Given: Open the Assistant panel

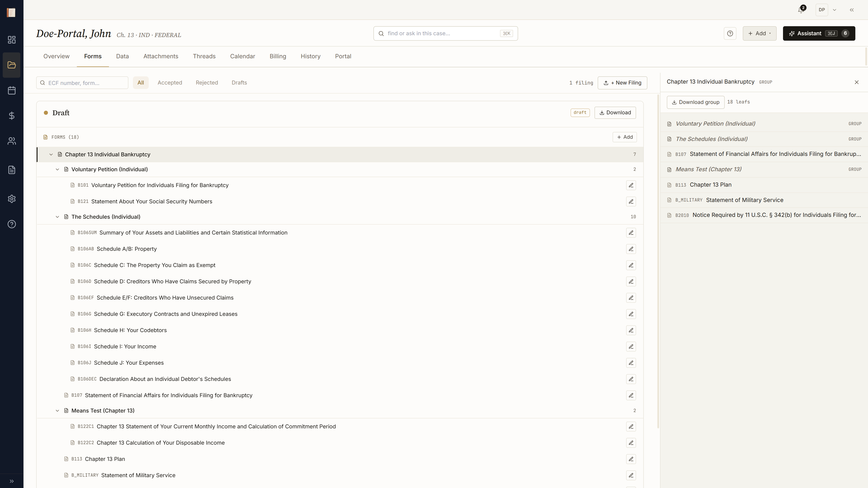Looking at the screenshot, I should [x=819, y=33].
